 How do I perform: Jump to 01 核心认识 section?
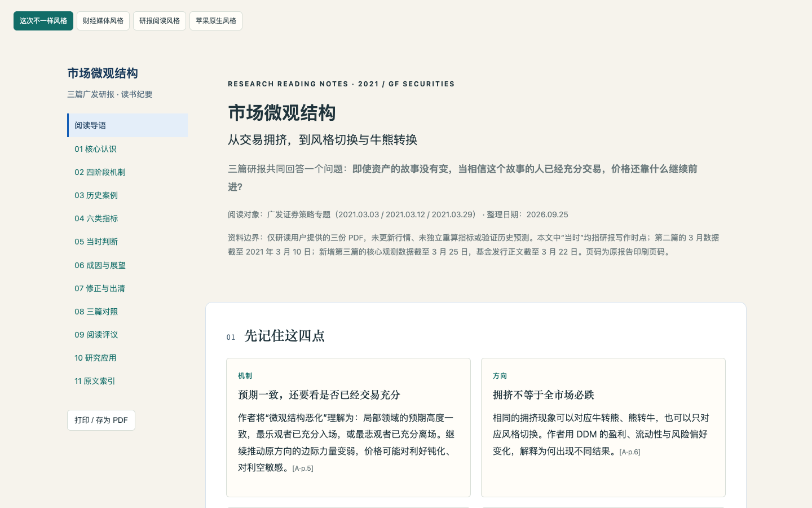pyautogui.click(x=127, y=149)
